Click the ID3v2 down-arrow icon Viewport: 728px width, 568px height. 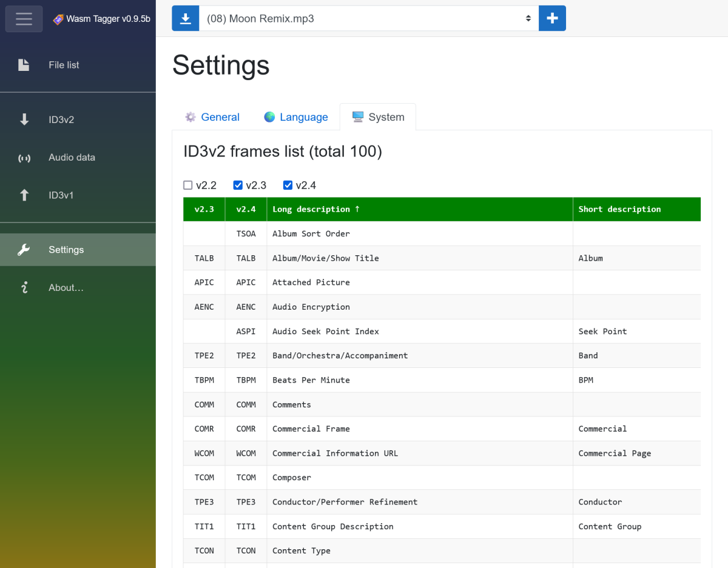coord(24,119)
